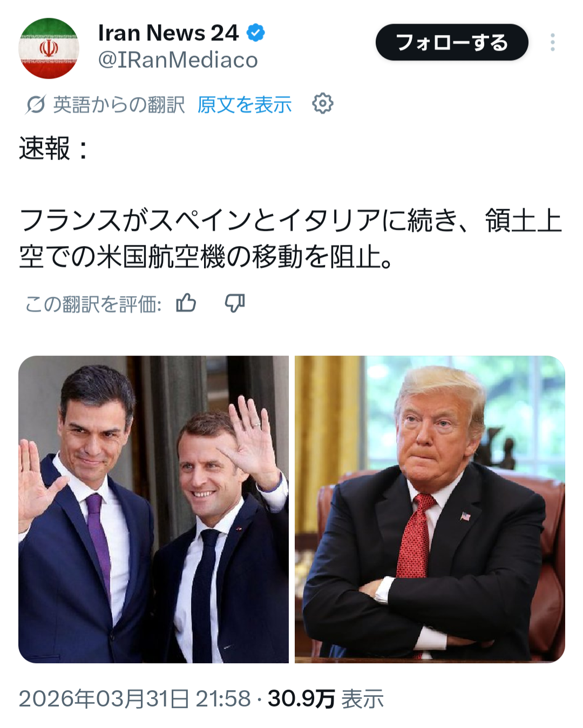
Task: Rate translation with thumbs down
Action: click(x=235, y=303)
